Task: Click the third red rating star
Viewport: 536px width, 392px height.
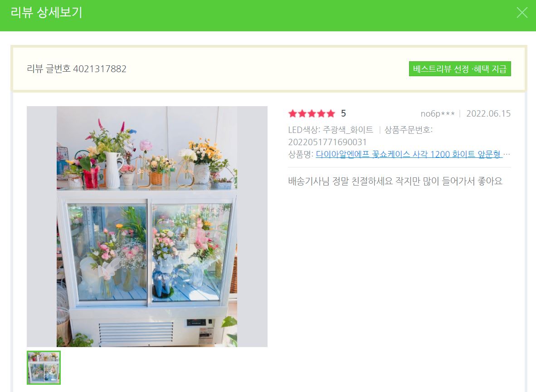Action: tap(312, 113)
